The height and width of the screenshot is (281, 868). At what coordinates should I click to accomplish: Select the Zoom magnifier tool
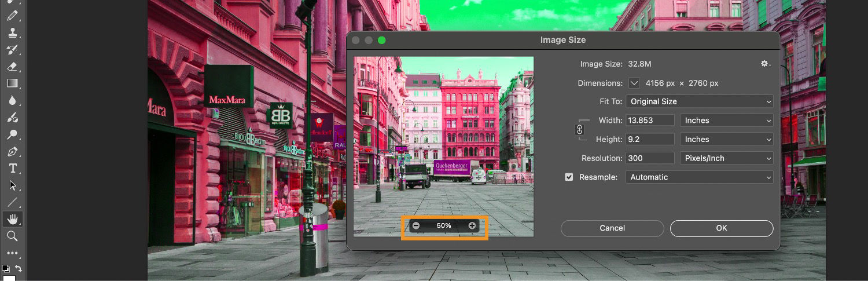(12, 236)
